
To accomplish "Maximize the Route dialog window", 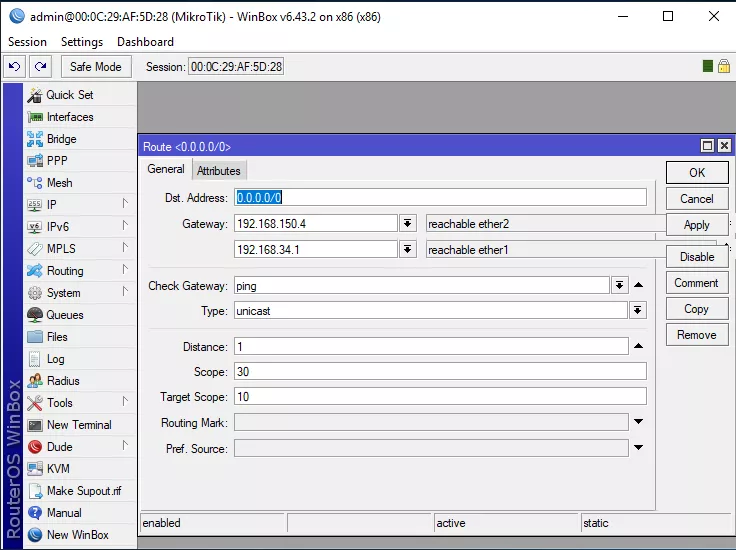I will click(707, 146).
